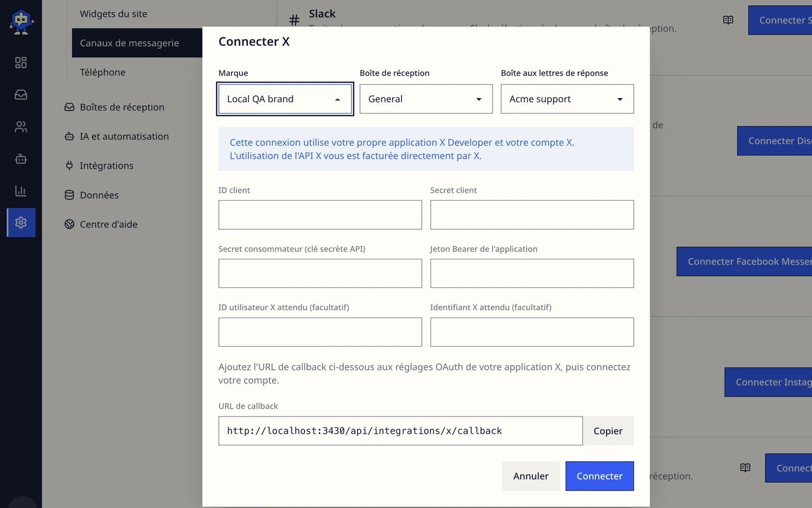Open the bot icon in the left rail
Screen dimensions: 812x508
click(21, 159)
